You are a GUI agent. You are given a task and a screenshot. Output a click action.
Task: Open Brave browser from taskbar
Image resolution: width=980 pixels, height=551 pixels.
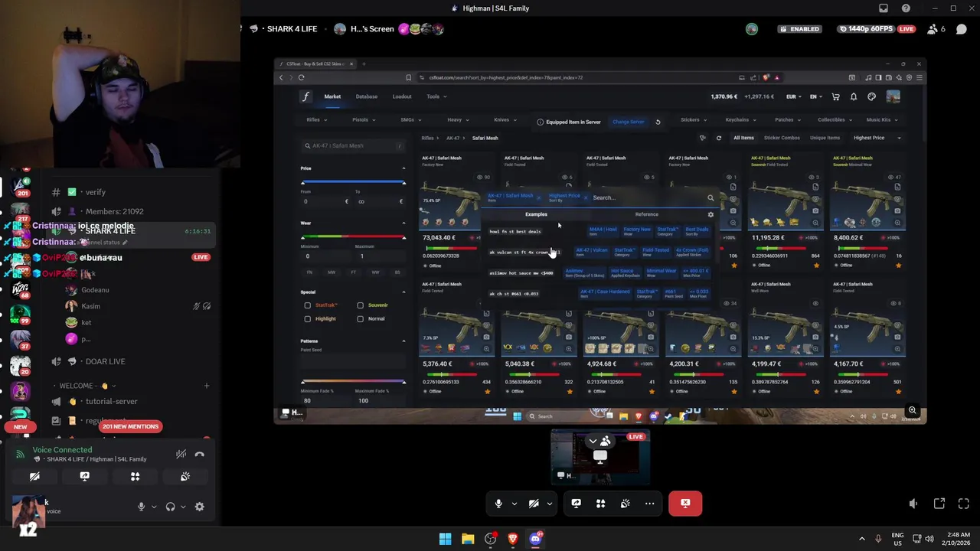[513, 539]
